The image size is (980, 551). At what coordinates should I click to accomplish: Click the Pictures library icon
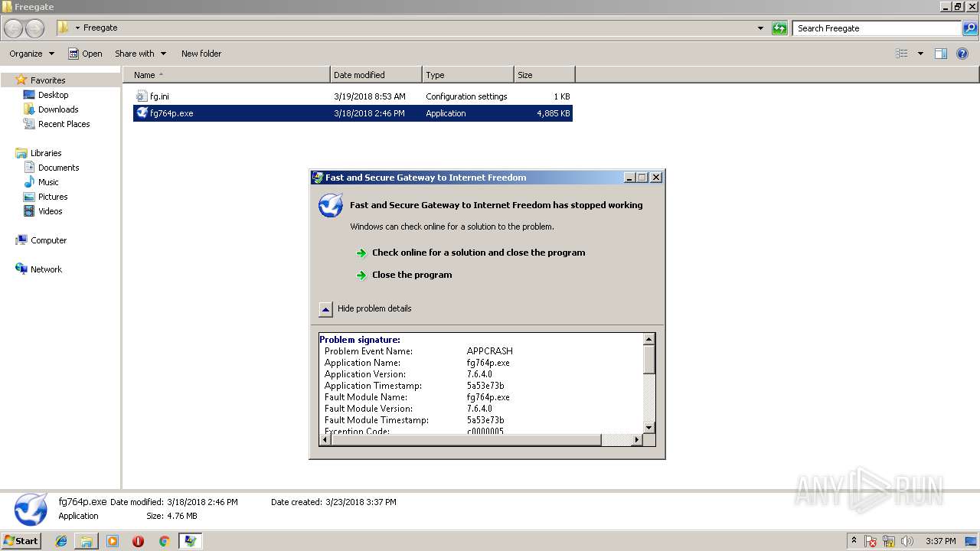coord(29,197)
